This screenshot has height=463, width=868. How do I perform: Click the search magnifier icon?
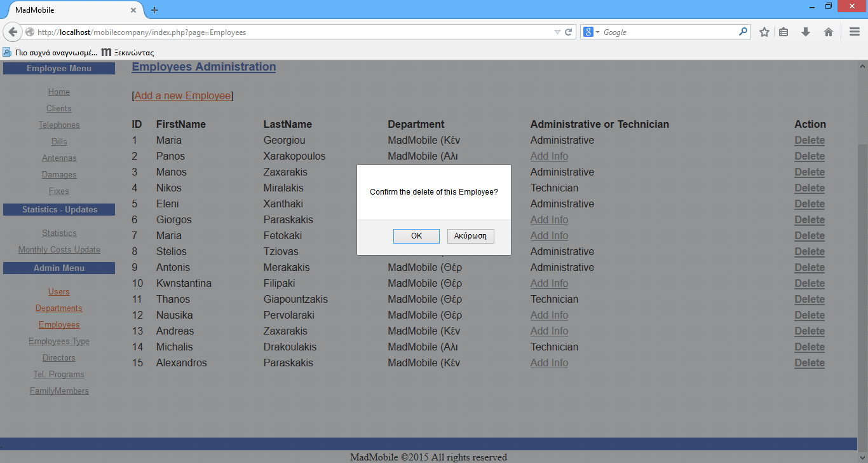743,31
